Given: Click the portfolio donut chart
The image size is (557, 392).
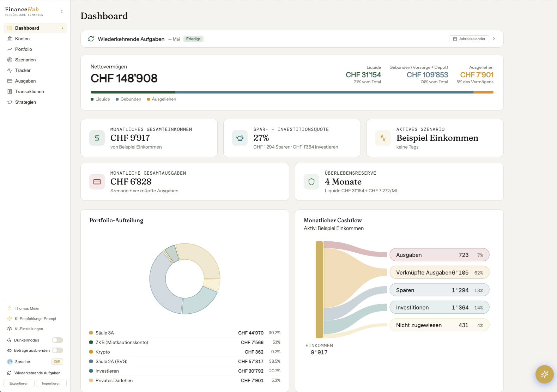Looking at the screenshot, I should [185, 279].
